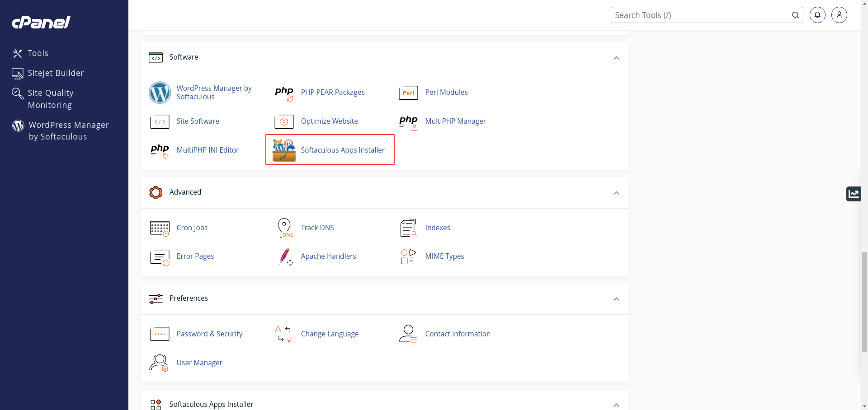Open Tools in the sidebar
This screenshot has height=410, width=868.
38,53
